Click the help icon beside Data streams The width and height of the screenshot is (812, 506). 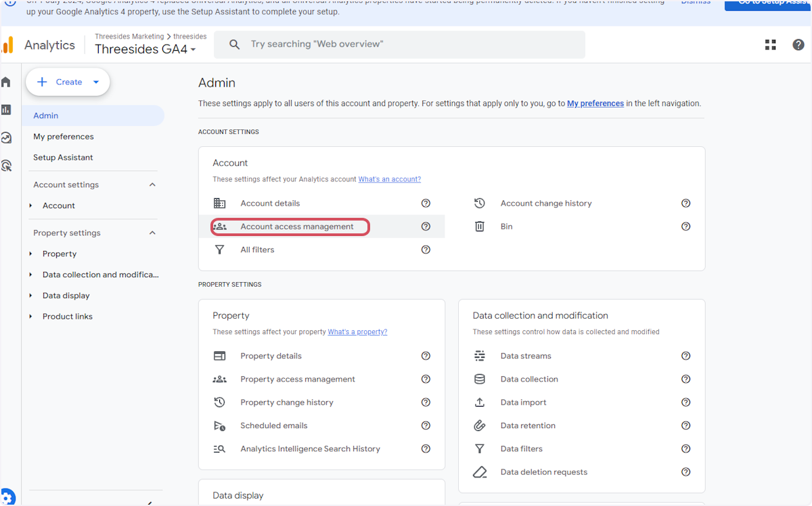tap(685, 356)
